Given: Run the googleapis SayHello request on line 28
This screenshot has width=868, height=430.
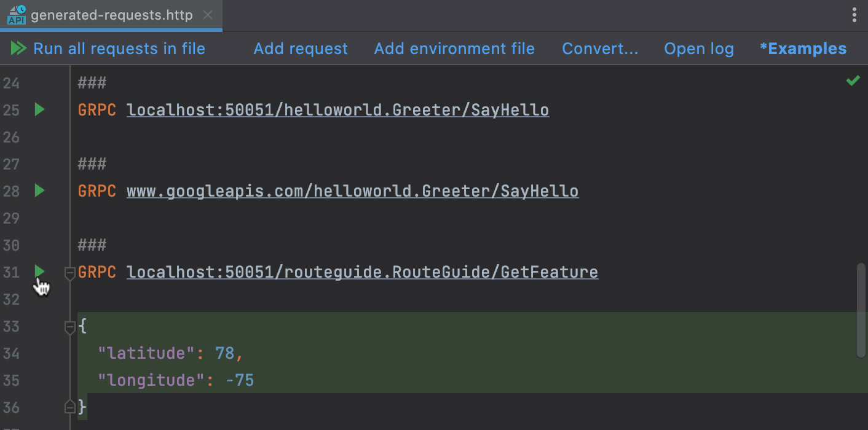Looking at the screenshot, I should coord(39,190).
